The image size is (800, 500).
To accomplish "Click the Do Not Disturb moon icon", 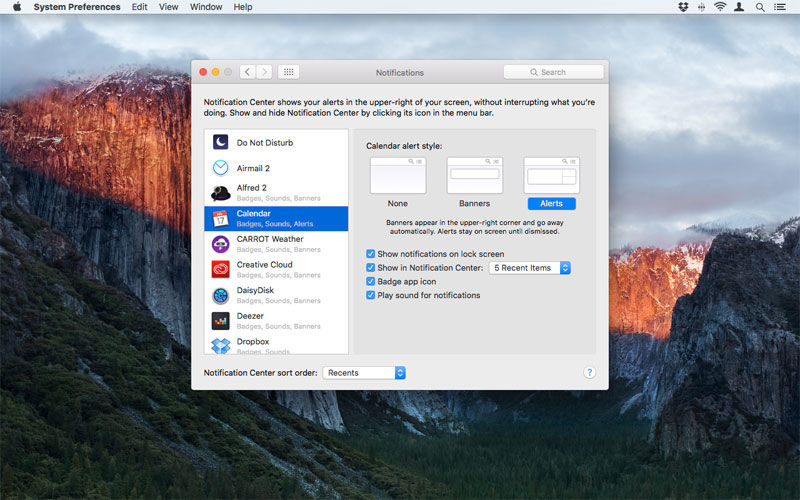I will pyautogui.click(x=220, y=142).
